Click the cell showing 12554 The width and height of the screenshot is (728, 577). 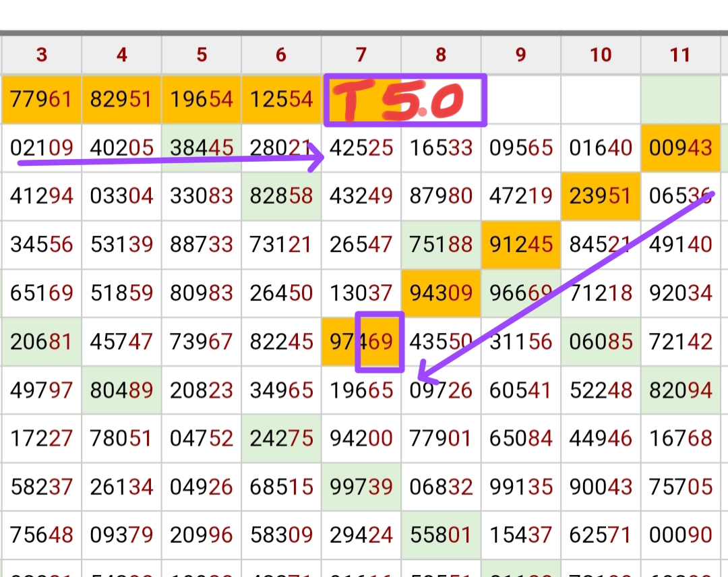pyautogui.click(x=281, y=99)
